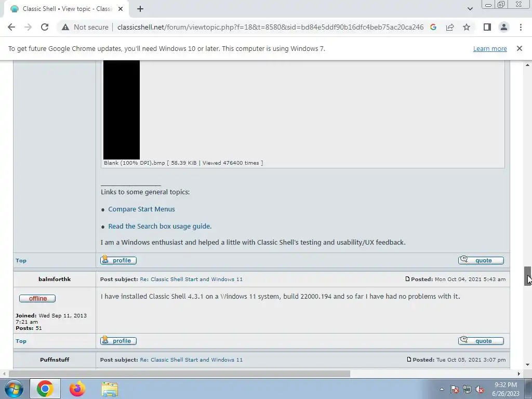Viewport: 532px width, 399px height.
Task: Open the balmforthk username
Action: tap(55, 279)
